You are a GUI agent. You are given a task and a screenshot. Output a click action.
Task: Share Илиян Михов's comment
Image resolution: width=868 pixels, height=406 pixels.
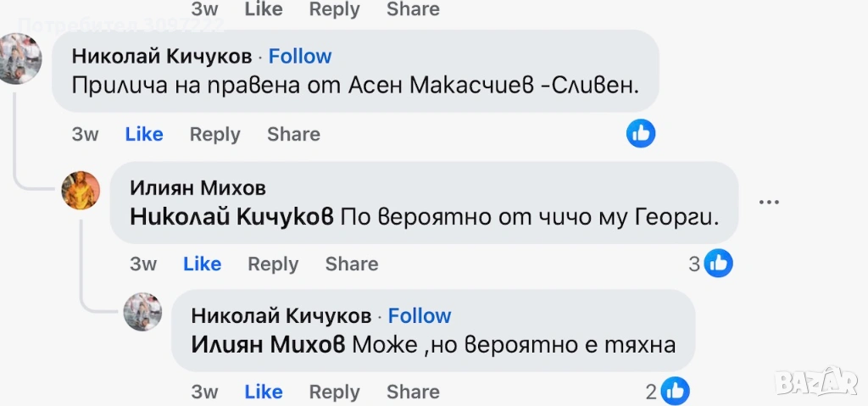click(x=351, y=264)
